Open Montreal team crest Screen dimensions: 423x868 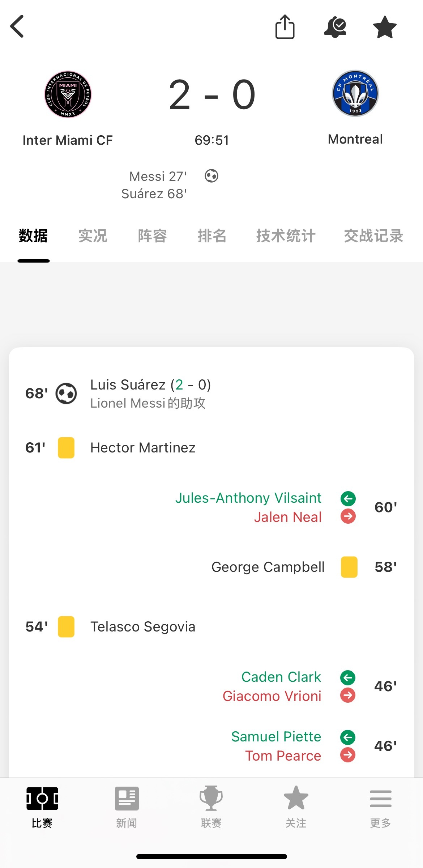click(355, 93)
